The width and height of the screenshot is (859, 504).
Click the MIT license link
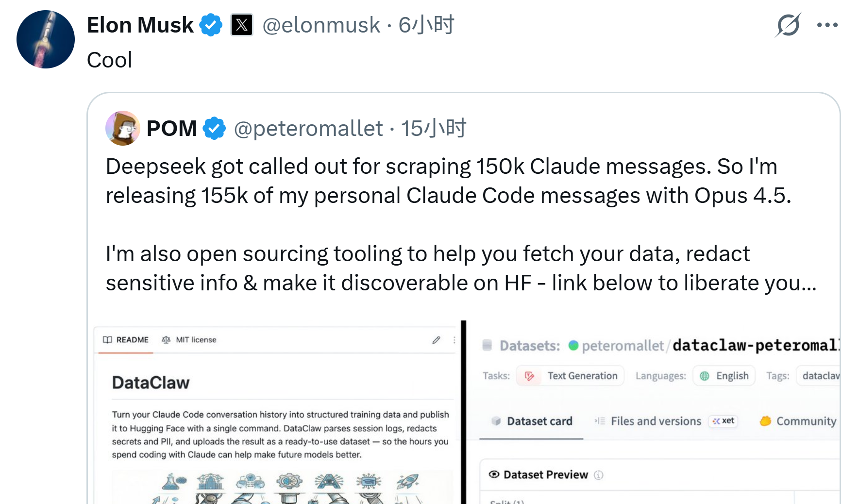tap(195, 340)
